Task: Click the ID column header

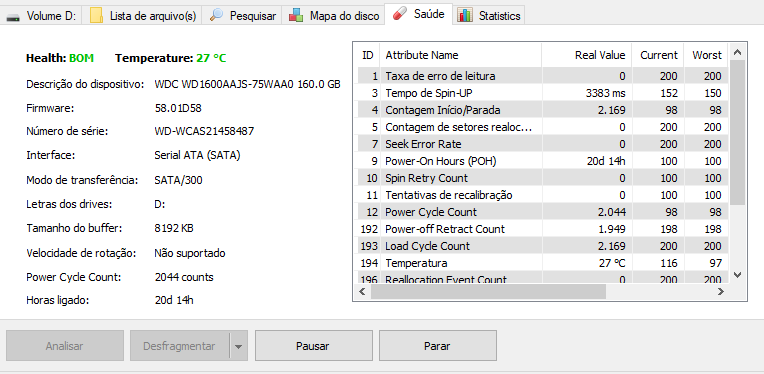Action: 368,55
